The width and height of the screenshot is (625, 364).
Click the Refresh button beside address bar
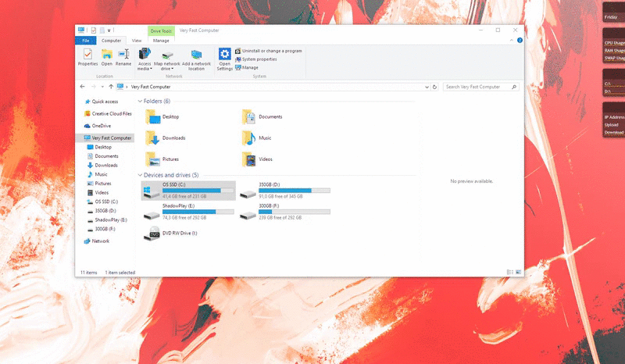(434, 87)
